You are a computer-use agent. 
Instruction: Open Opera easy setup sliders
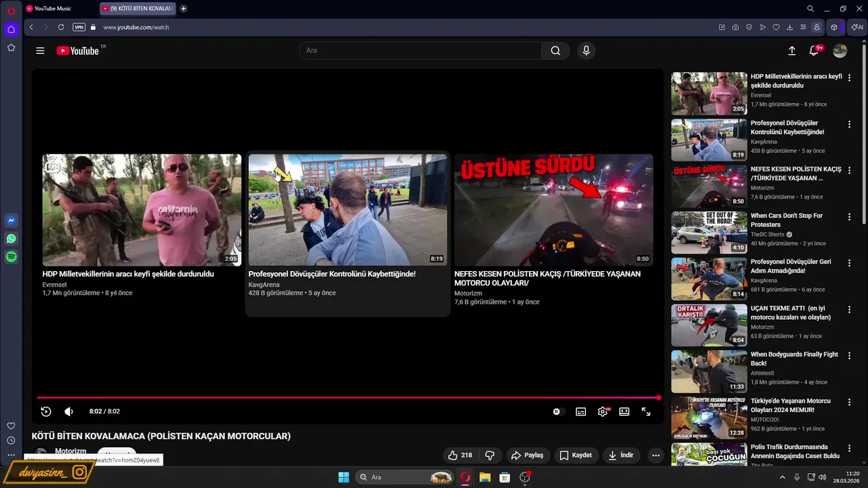click(x=804, y=27)
